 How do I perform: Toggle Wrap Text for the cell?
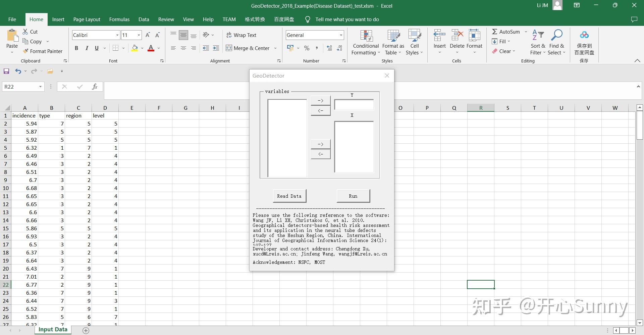[241, 35]
